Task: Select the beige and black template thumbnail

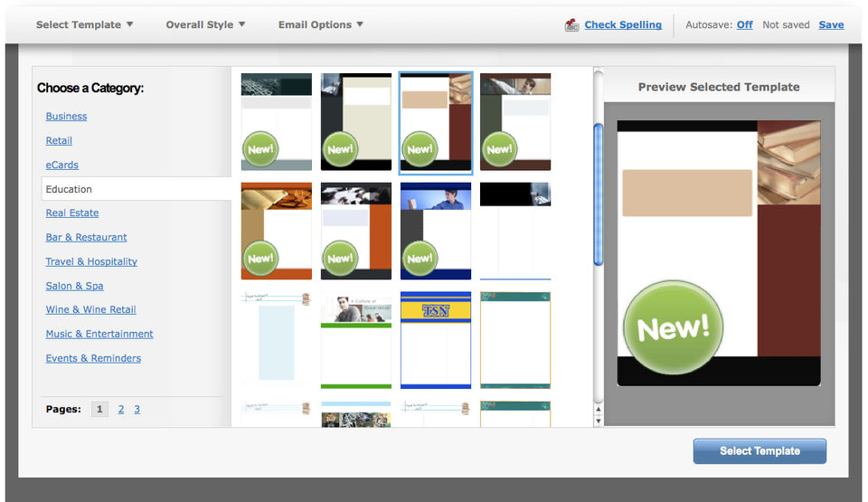Action: (356, 121)
